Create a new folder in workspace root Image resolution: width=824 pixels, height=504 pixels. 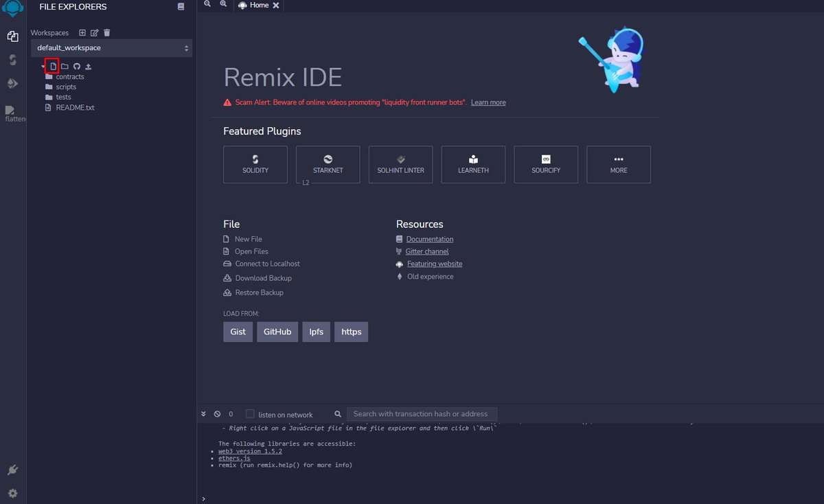click(65, 67)
